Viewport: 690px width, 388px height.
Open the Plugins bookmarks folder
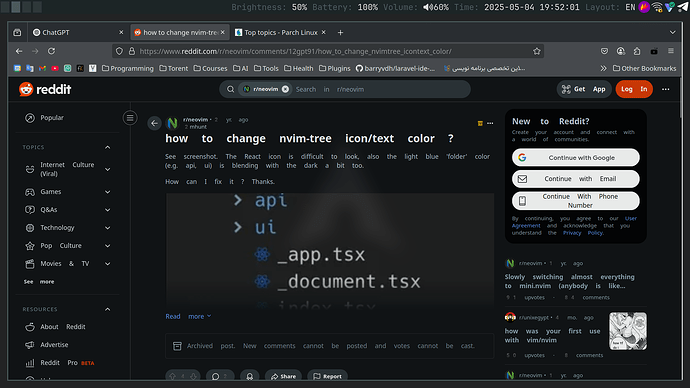pos(334,68)
